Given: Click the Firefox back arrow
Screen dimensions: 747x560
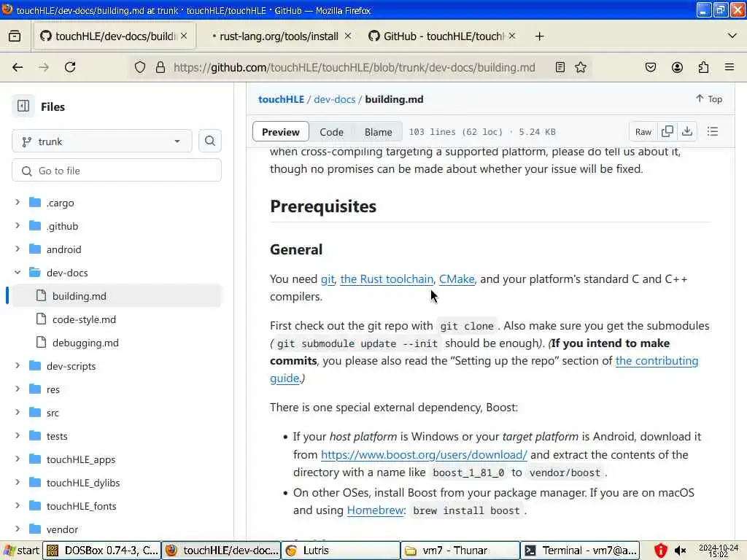Looking at the screenshot, I should tap(18, 67).
